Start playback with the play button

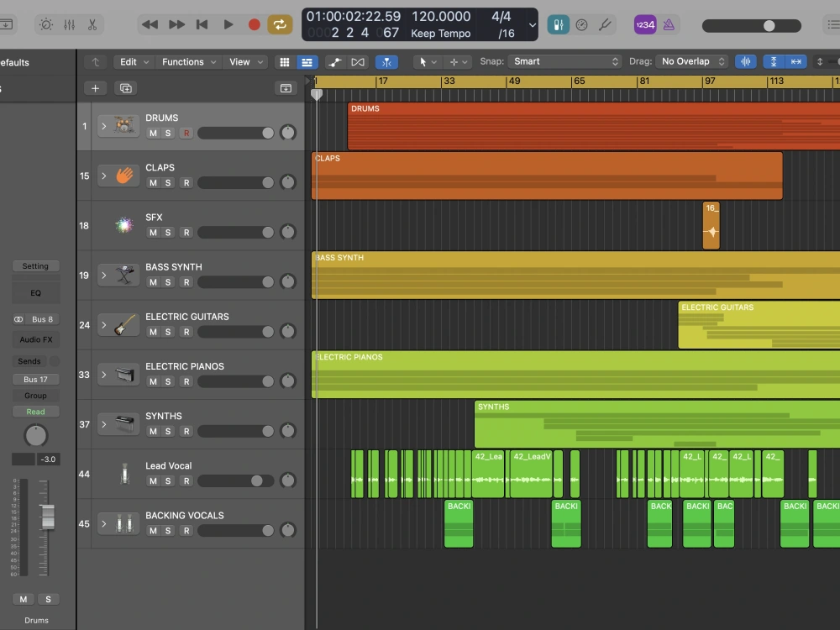[228, 24]
